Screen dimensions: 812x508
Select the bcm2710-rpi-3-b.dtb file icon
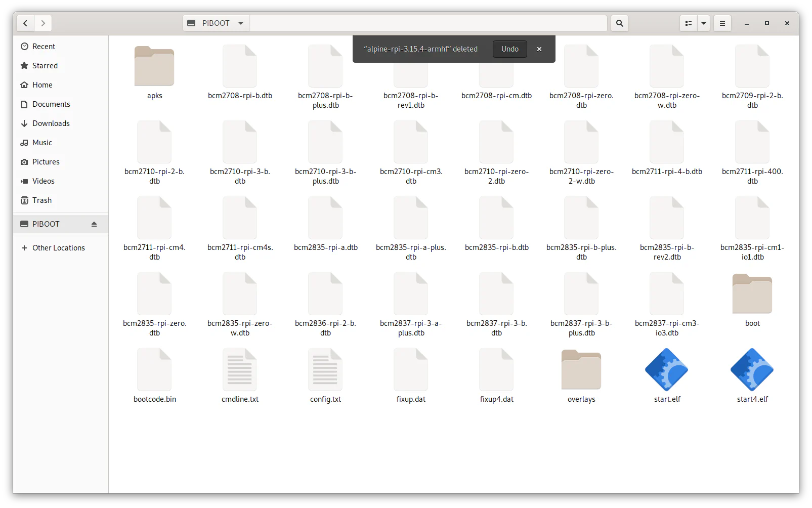pos(240,142)
